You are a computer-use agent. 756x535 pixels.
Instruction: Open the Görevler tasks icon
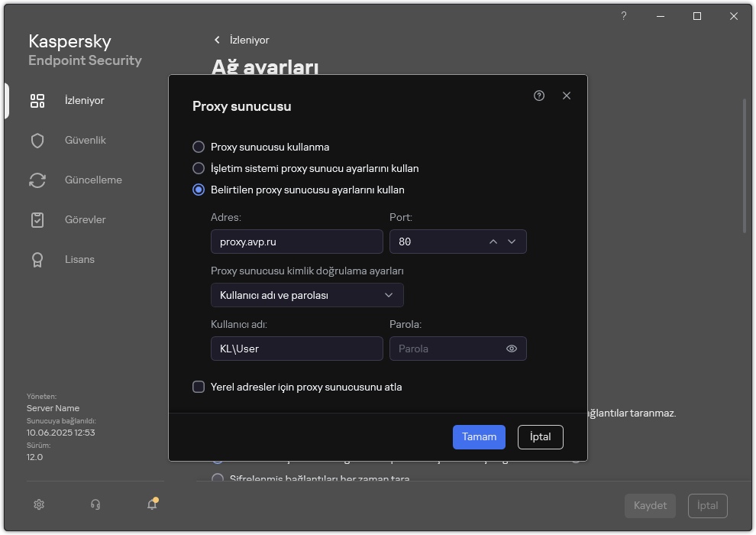click(37, 219)
